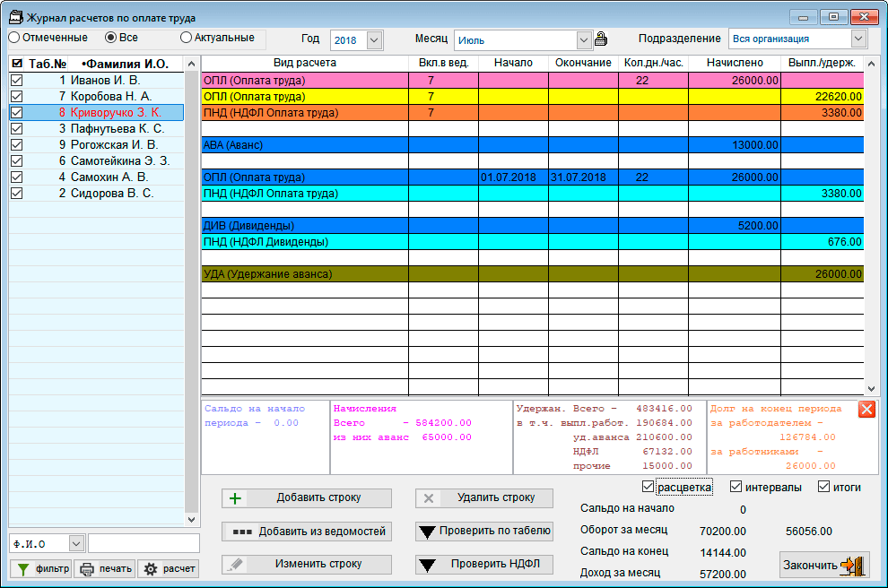This screenshot has height=588, width=888.
Task: Run the расчет gear button
Action: click(169, 569)
